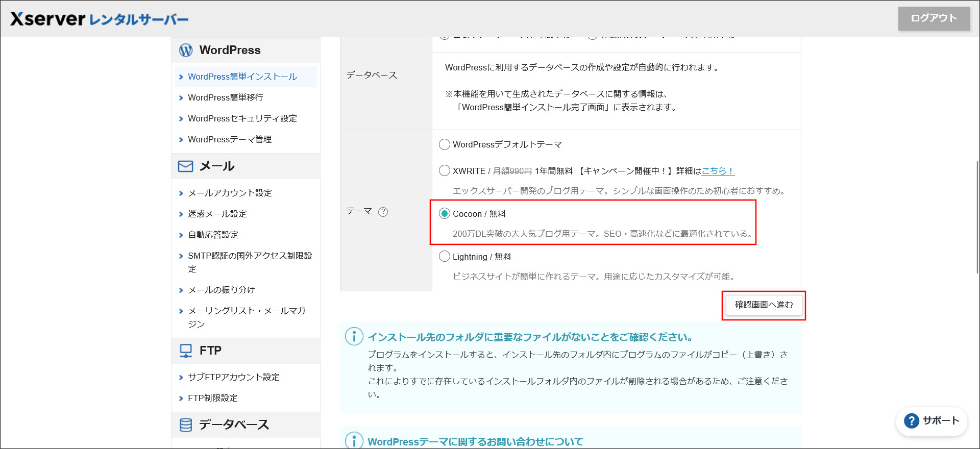Click the データベース row label in form

point(372,75)
